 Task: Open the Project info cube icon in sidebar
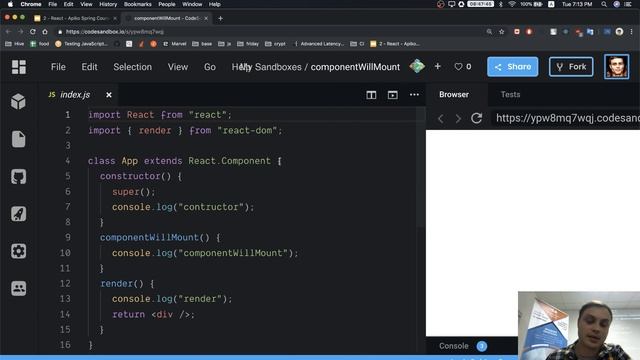click(18, 101)
